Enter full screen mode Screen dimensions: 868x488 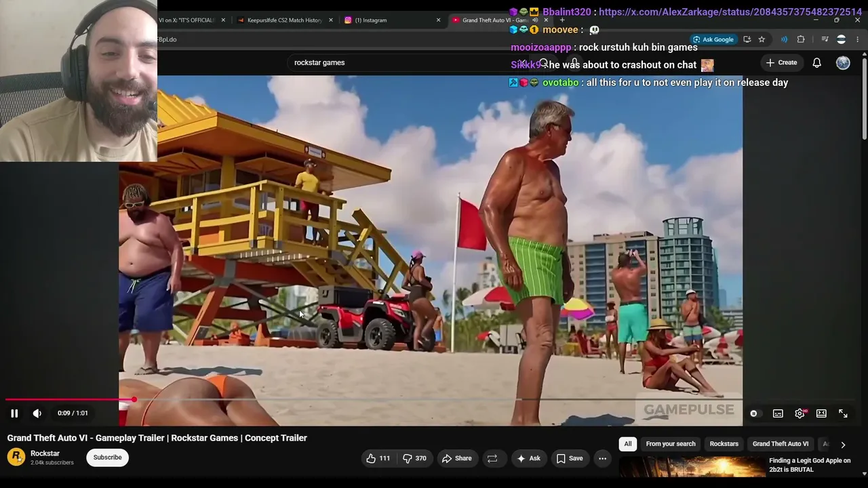point(843,413)
